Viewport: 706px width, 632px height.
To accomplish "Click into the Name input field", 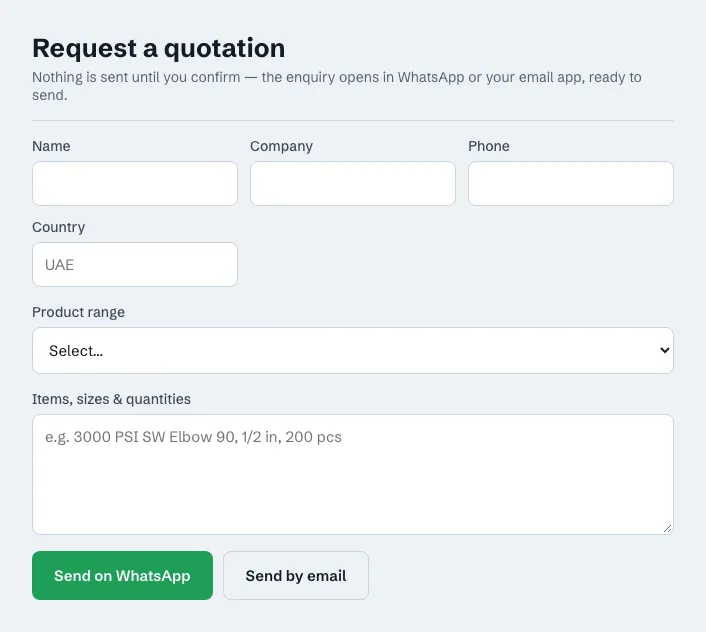I will (x=135, y=184).
